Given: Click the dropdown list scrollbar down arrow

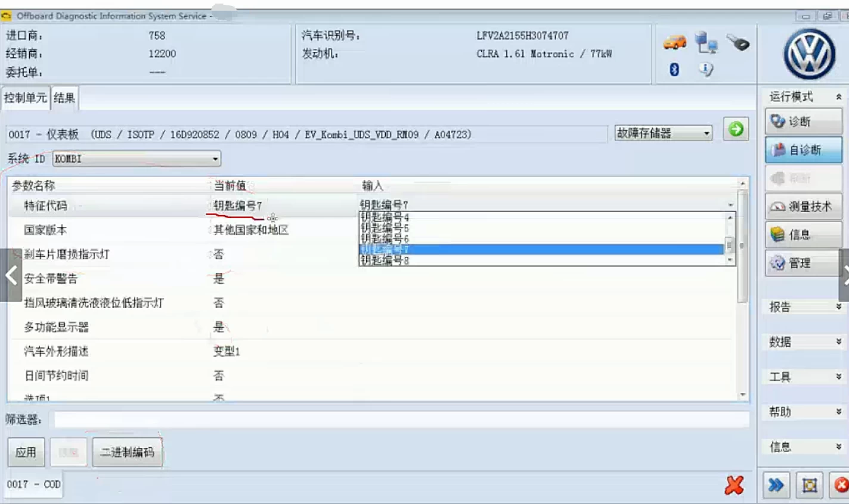Looking at the screenshot, I should point(730,260).
